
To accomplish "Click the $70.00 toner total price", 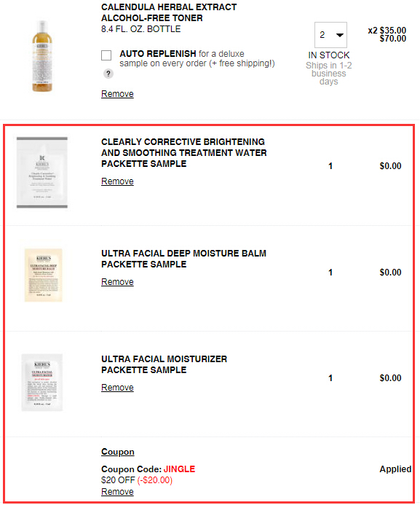I will (x=392, y=39).
